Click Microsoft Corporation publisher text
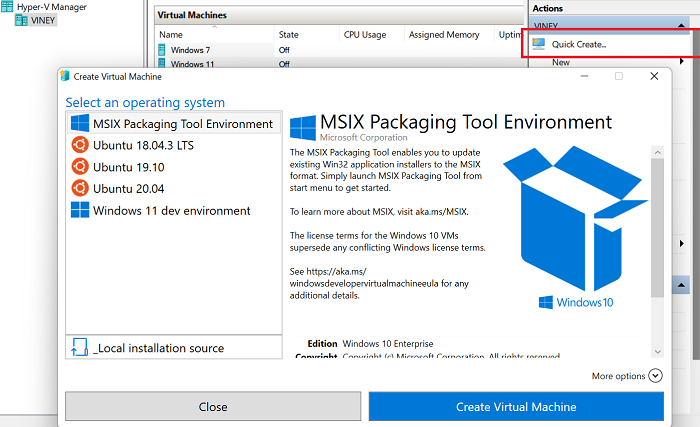Screen dimensions: 700x427 pos(363,137)
